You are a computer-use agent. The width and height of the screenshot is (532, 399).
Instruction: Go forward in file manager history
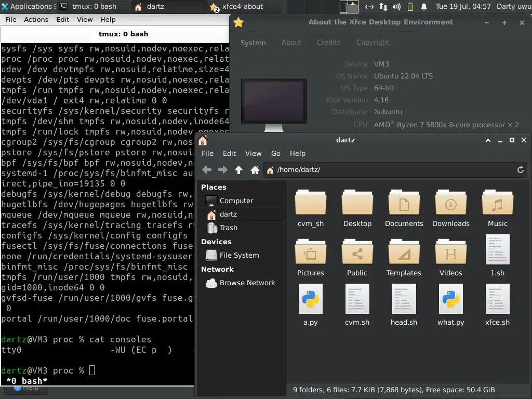click(222, 170)
